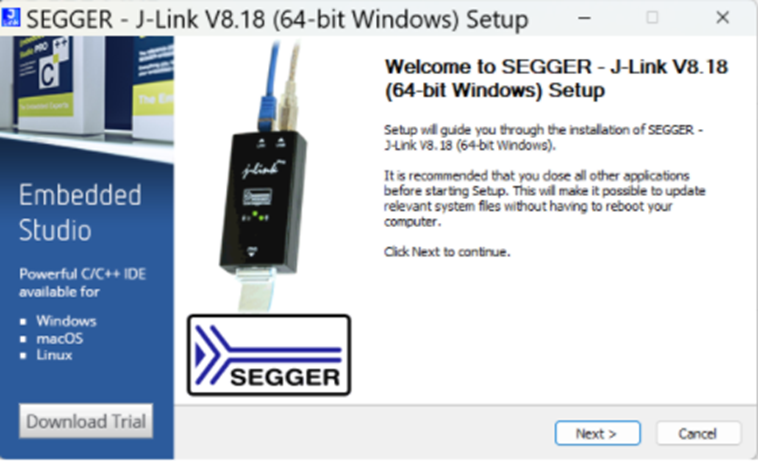Click the J-Link installer icon in title bar
This screenshot has height=461, width=758.
pyautogui.click(x=11, y=18)
